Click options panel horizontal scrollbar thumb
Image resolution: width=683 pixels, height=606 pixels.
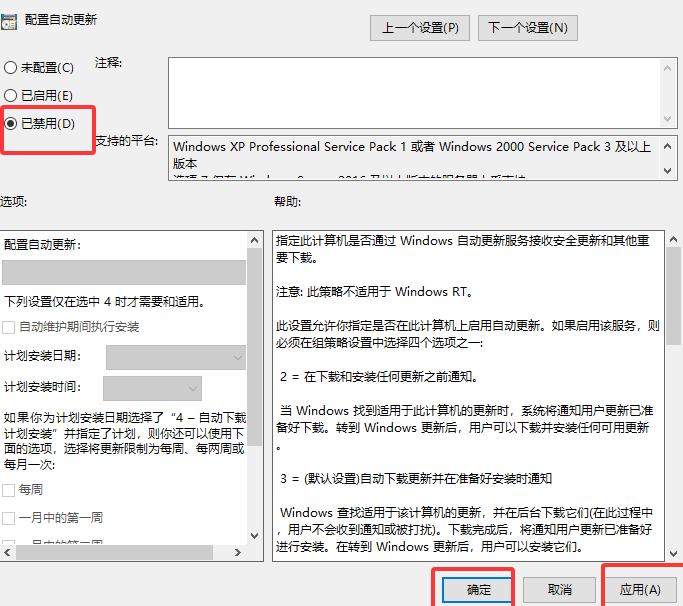(x=115, y=552)
